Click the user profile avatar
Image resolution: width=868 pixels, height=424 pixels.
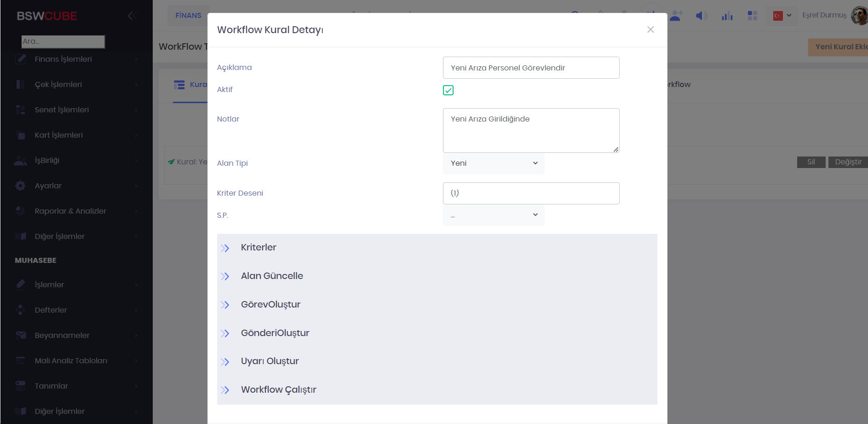pyautogui.click(x=859, y=16)
